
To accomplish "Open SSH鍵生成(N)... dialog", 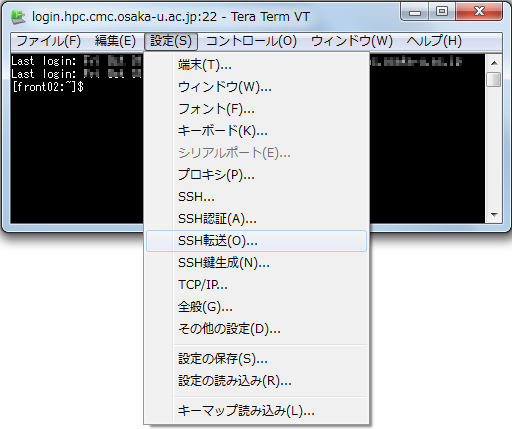I will [x=256, y=263].
